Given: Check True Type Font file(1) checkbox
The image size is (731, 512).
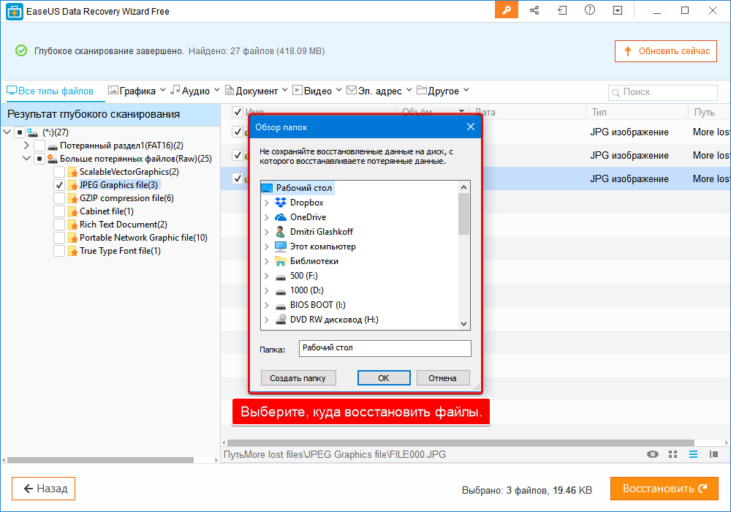Looking at the screenshot, I should click(x=59, y=251).
